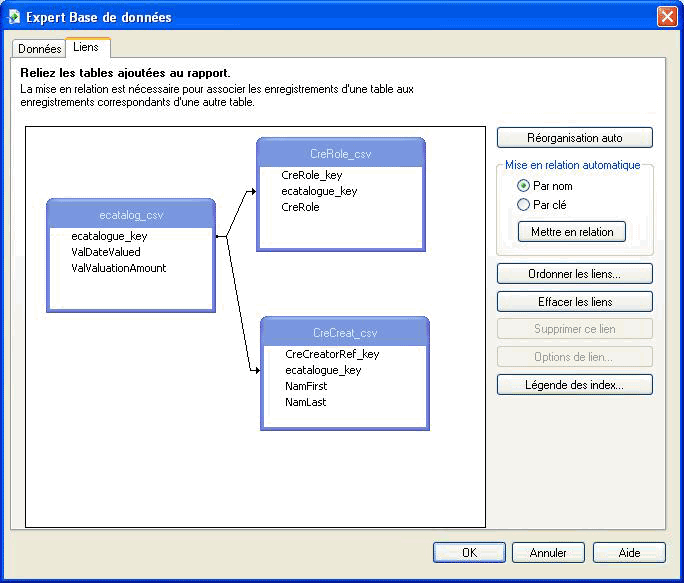Open help with the Aide button

[x=629, y=552]
